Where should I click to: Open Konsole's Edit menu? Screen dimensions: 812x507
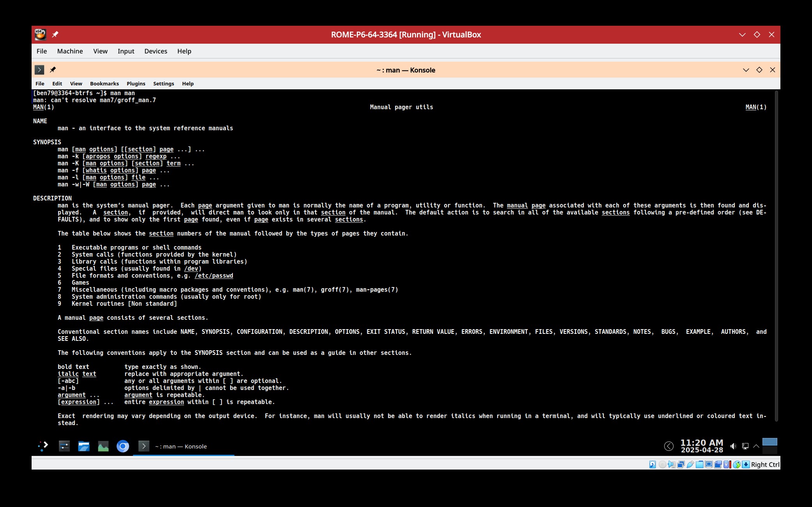coord(57,83)
